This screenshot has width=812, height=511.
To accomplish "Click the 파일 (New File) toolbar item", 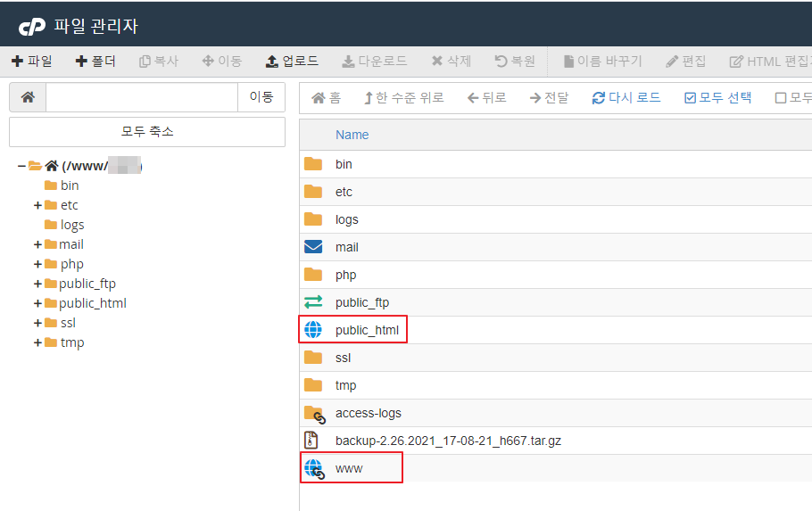I will 31,62.
